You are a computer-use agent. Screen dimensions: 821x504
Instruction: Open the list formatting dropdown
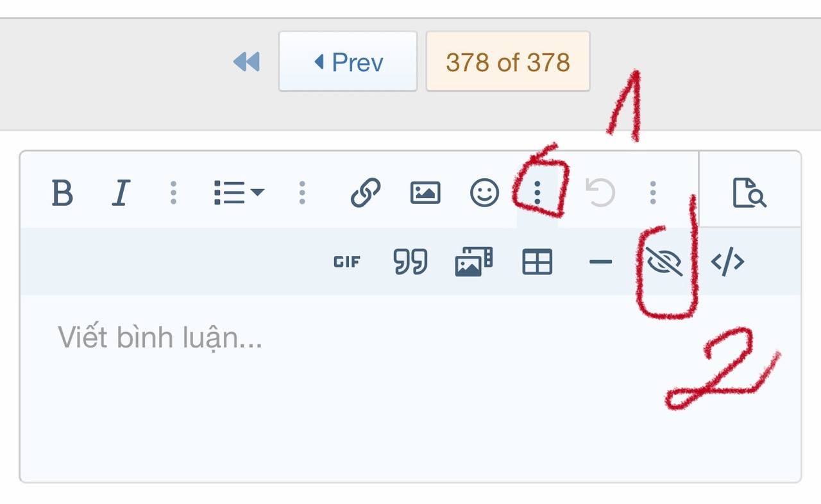239,192
